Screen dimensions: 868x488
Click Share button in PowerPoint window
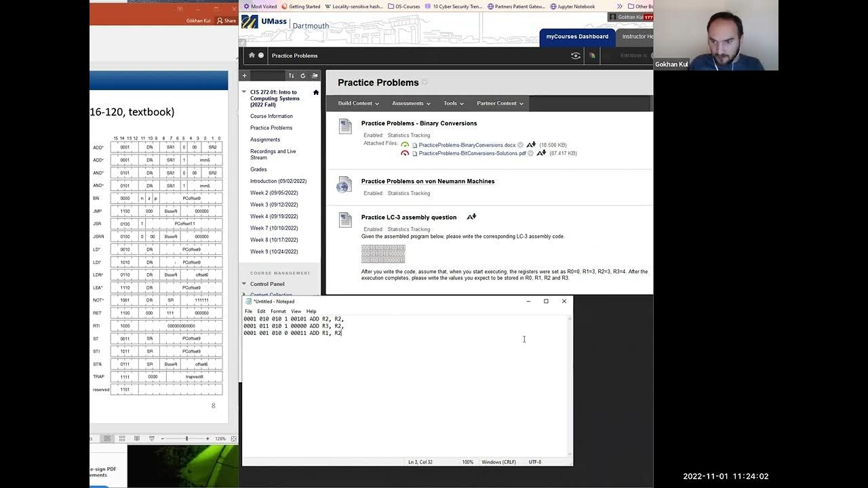click(226, 21)
